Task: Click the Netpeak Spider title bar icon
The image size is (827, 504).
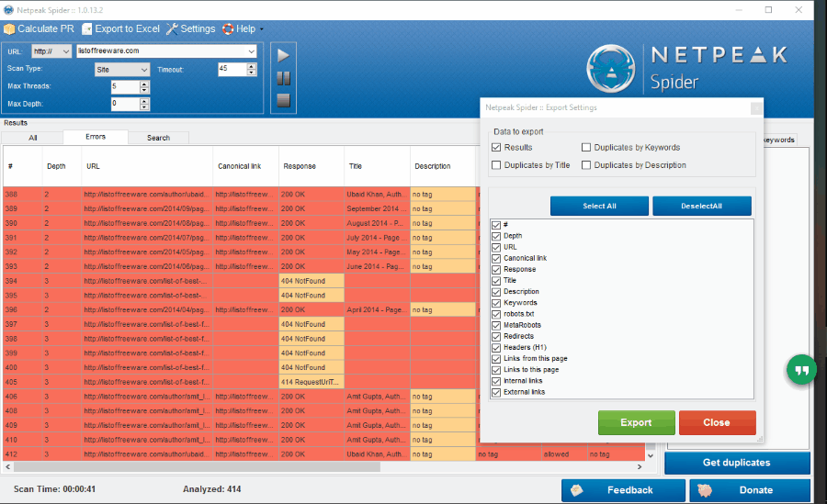Action: pyautogui.click(x=8, y=10)
